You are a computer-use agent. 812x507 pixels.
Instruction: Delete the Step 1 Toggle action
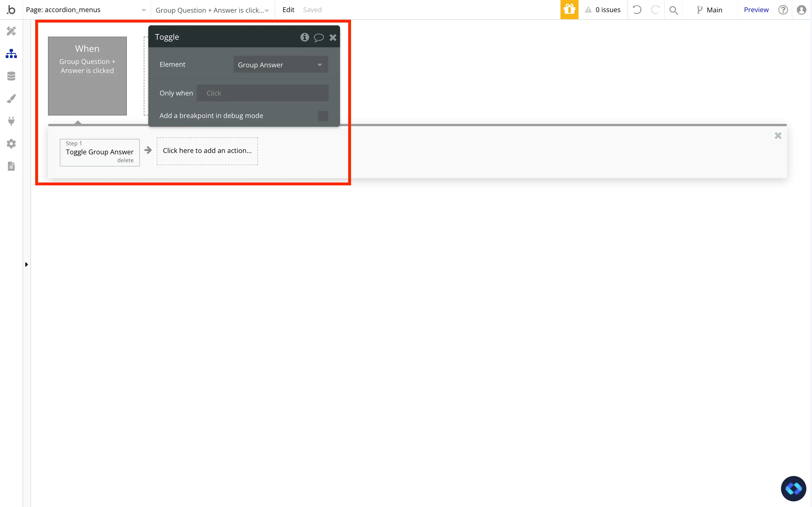[x=125, y=160]
